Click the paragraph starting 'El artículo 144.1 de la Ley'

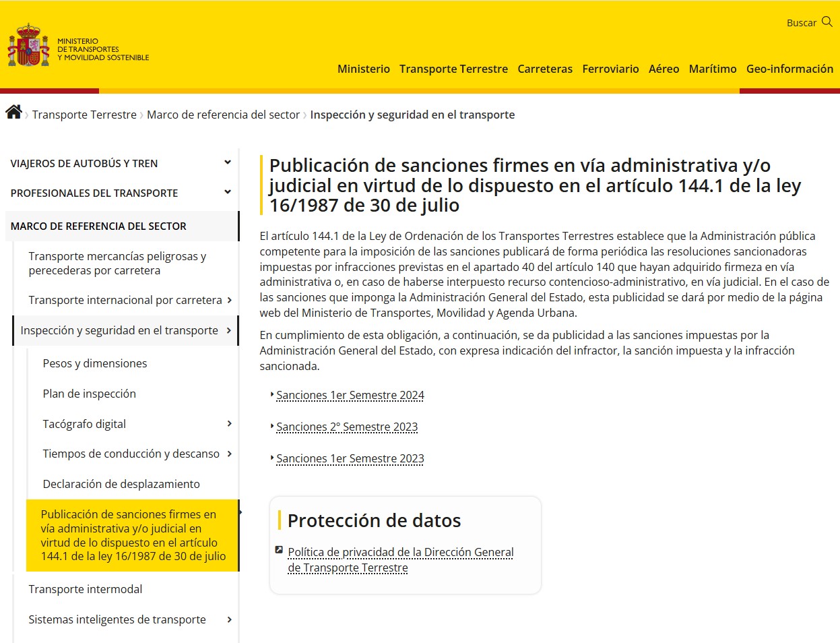(x=544, y=274)
